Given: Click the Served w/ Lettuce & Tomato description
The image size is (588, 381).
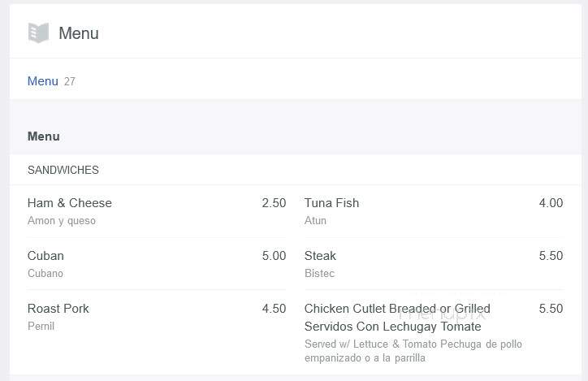Looking at the screenshot, I should click(x=413, y=351).
